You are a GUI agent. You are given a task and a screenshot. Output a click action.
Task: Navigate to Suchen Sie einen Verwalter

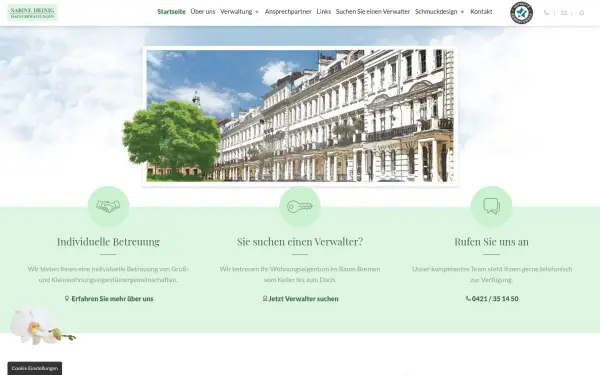coord(373,11)
